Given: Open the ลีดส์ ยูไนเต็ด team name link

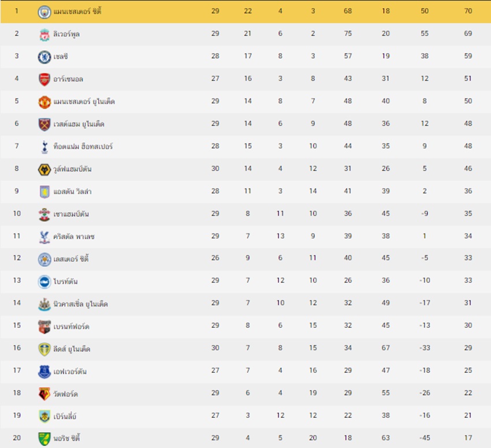Looking at the screenshot, I should pyautogui.click(x=72, y=349).
